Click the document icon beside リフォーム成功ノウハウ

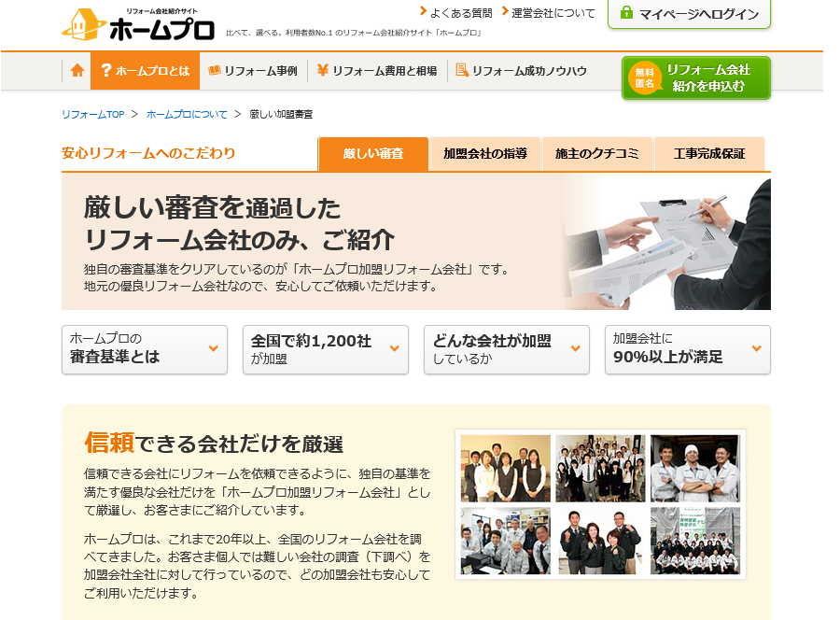coord(461,70)
